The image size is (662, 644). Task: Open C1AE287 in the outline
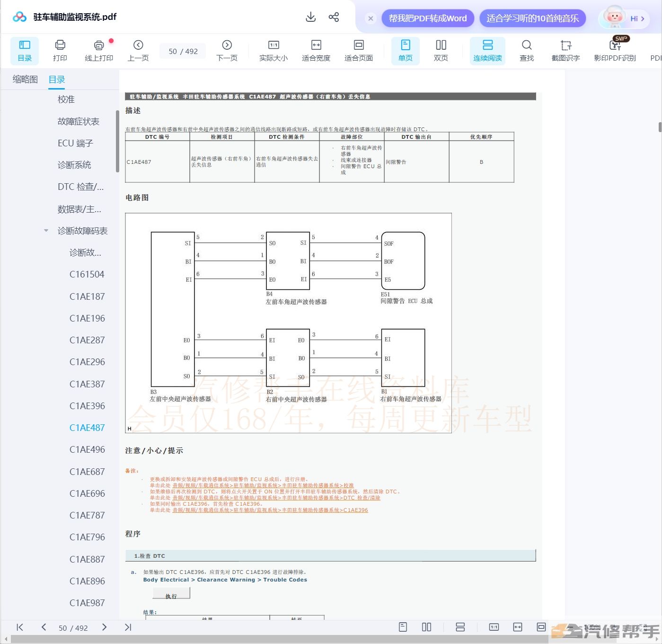(x=87, y=340)
